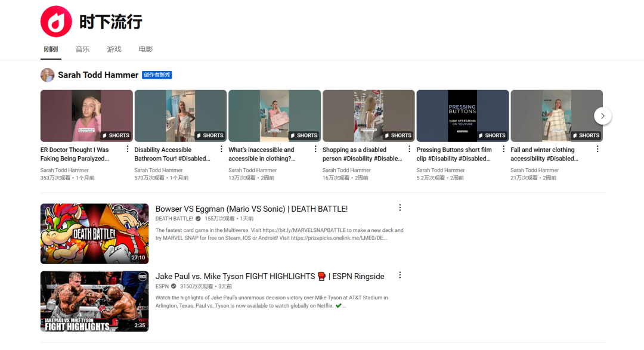Advance the Shorts carousel with the right arrow
The width and height of the screenshot is (644, 350).
(x=602, y=116)
